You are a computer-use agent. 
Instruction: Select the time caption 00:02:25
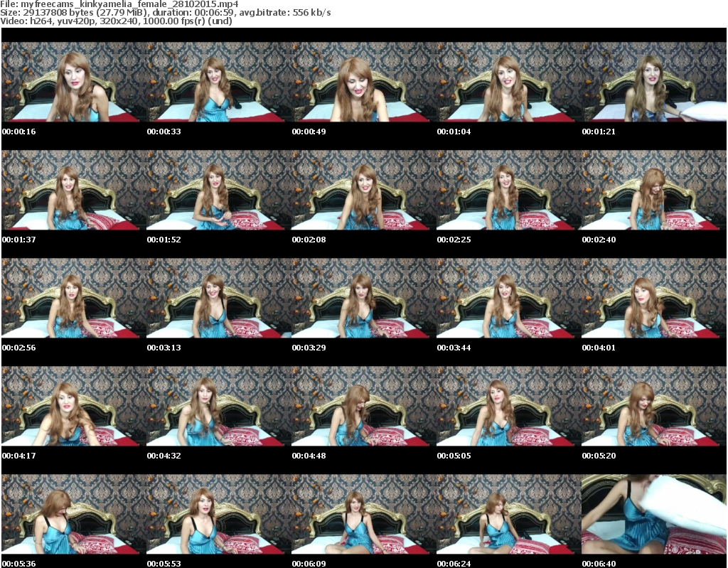pyautogui.click(x=454, y=240)
